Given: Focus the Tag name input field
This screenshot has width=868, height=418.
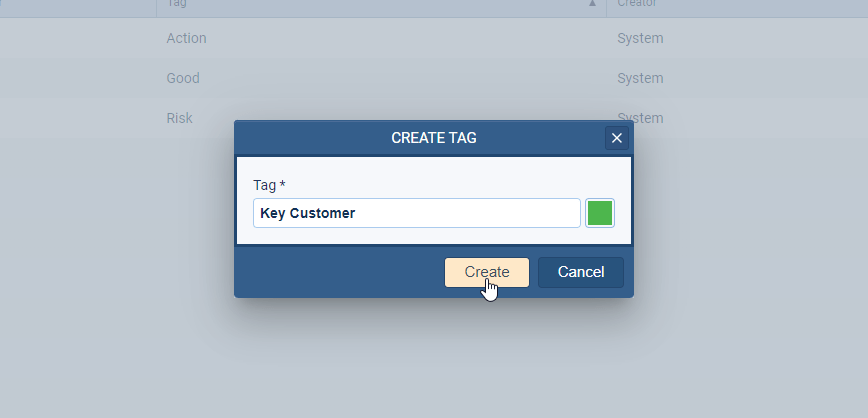Looking at the screenshot, I should pyautogui.click(x=416, y=213).
